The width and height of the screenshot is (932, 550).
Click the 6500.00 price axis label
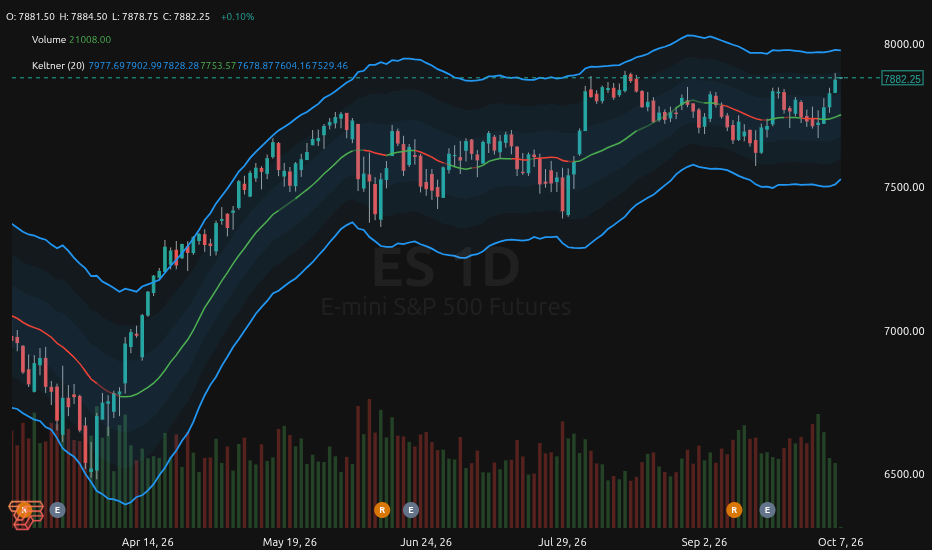[904, 474]
